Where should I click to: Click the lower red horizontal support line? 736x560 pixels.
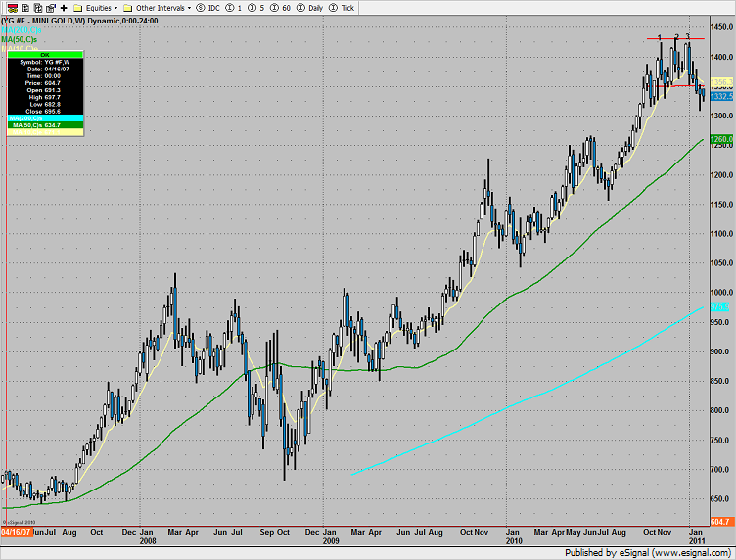tap(676, 86)
